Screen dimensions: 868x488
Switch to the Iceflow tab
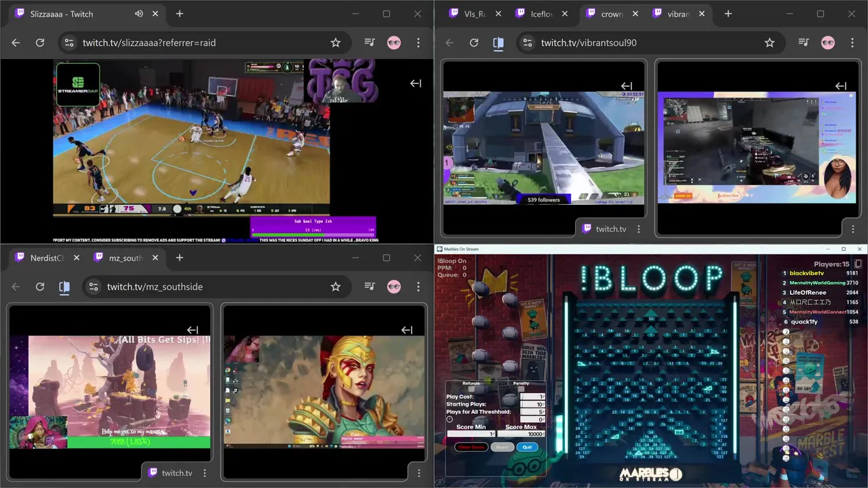[x=542, y=14]
